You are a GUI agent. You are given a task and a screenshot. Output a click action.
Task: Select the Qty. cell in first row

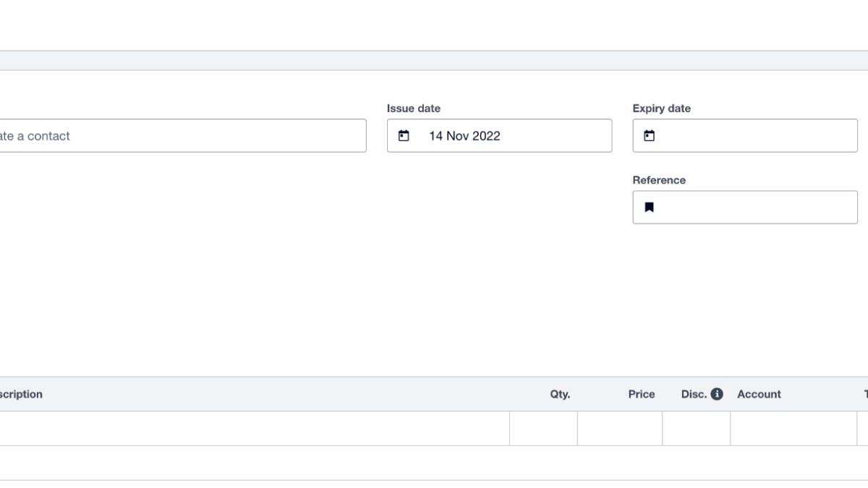(x=543, y=429)
